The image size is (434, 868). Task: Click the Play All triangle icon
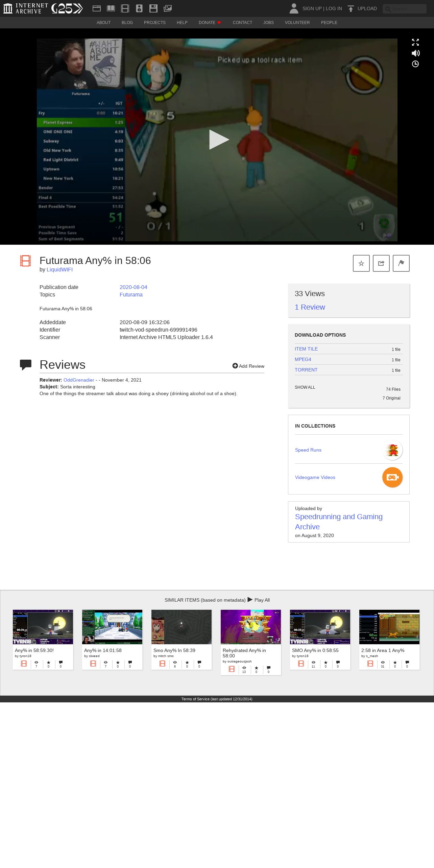pos(250,600)
